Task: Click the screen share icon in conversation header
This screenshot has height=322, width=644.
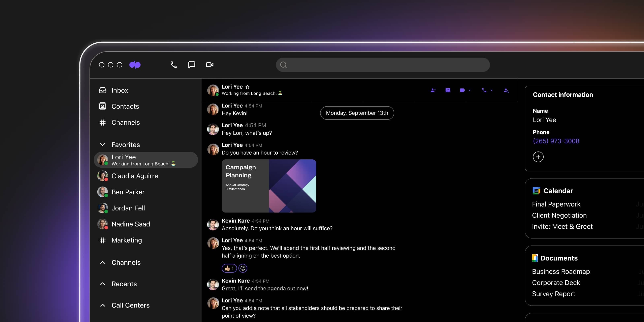Action: (x=448, y=90)
